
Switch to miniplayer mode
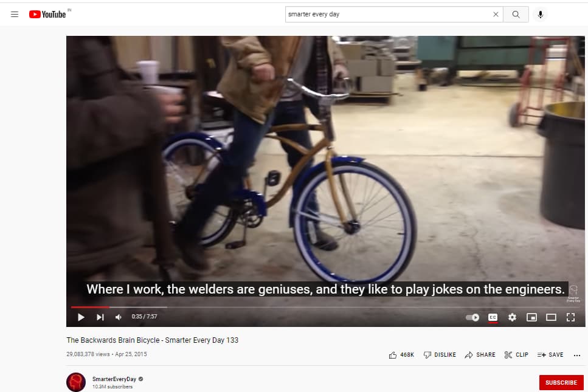coord(531,317)
